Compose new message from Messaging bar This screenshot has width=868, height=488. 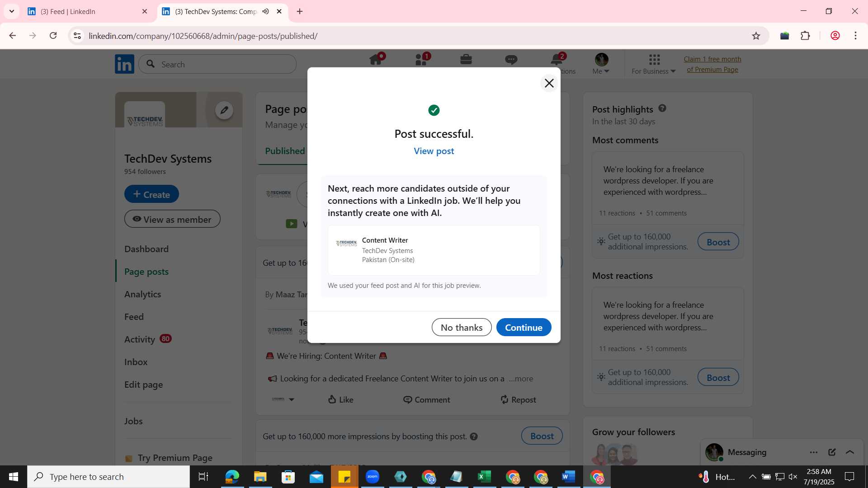pyautogui.click(x=832, y=452)
